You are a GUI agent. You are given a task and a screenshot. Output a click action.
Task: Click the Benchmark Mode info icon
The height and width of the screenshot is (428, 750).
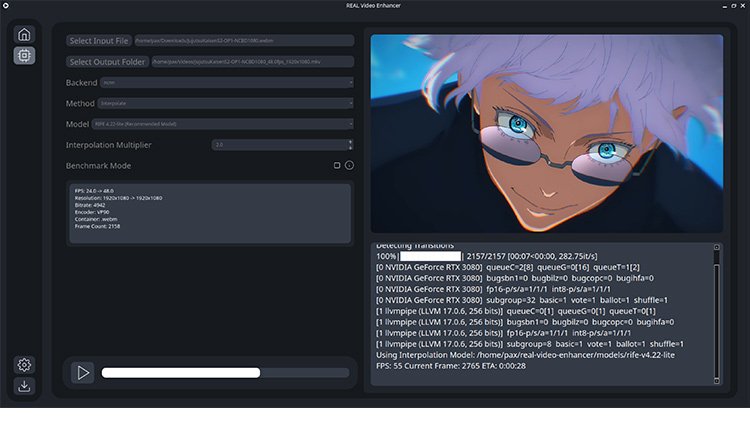pos(350,165)
